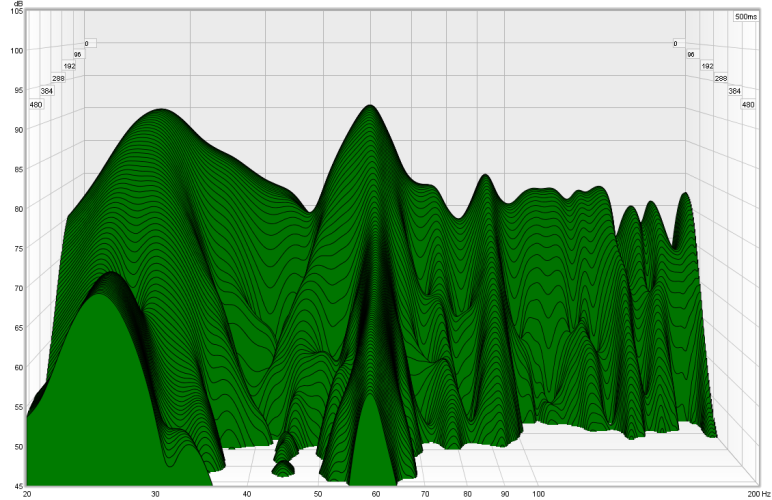Pick the left-side 288 ms time marker
The height and width of the screenshot is (500, 772).
pos(58,78)
